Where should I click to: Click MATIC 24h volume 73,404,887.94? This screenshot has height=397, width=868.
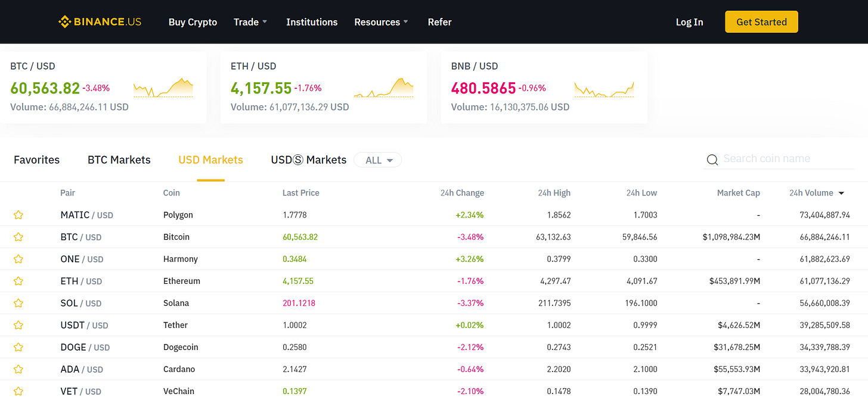pos(824,215)
